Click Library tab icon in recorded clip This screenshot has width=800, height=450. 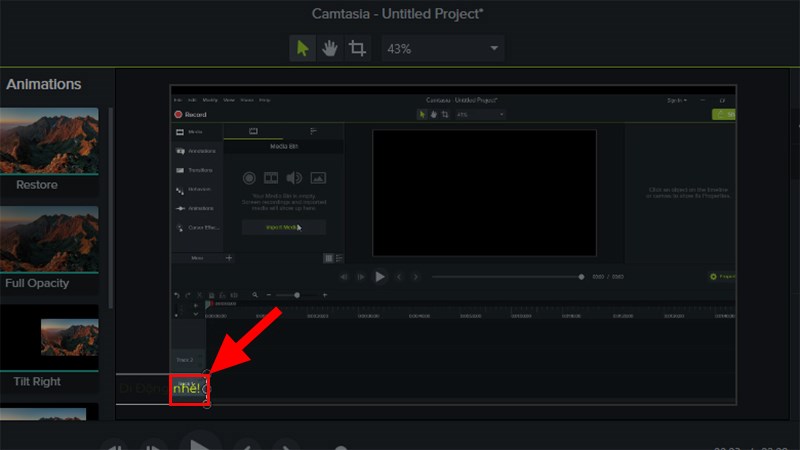tap(313, 132)
